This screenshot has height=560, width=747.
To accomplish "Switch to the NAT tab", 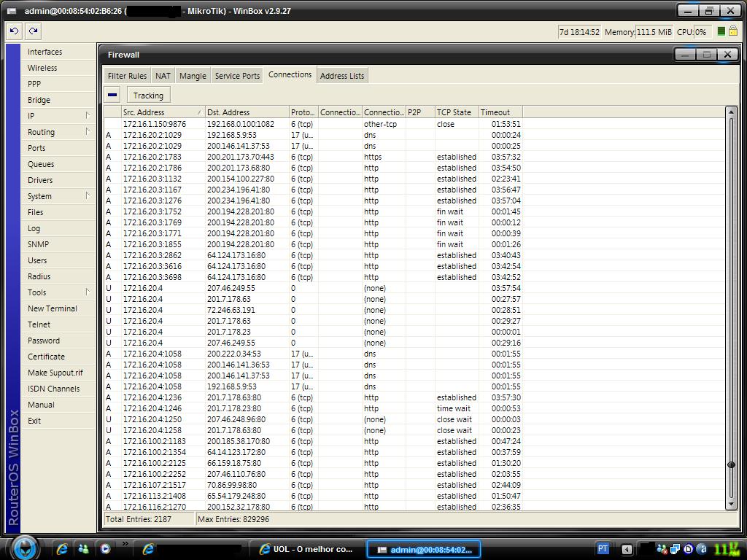I will click(x=163, y=76).
